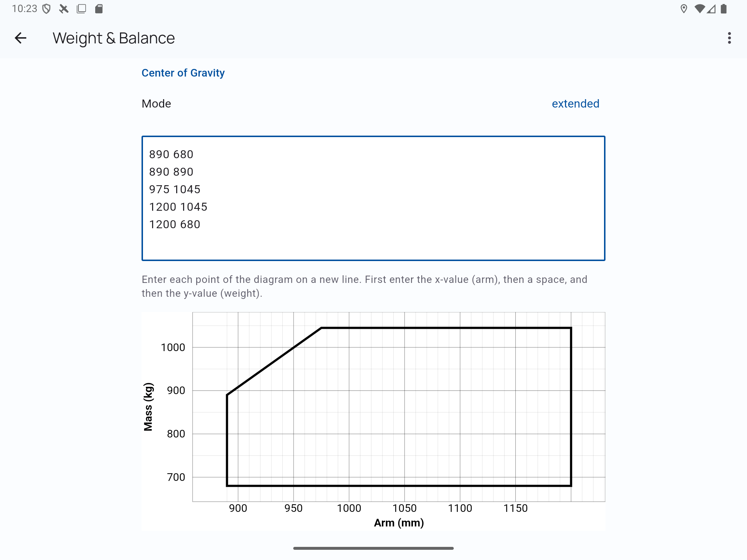The height and width of the screenshot is (560, 747).
Task: Click the '1200 680' entry line
Action: click(175, 224)
